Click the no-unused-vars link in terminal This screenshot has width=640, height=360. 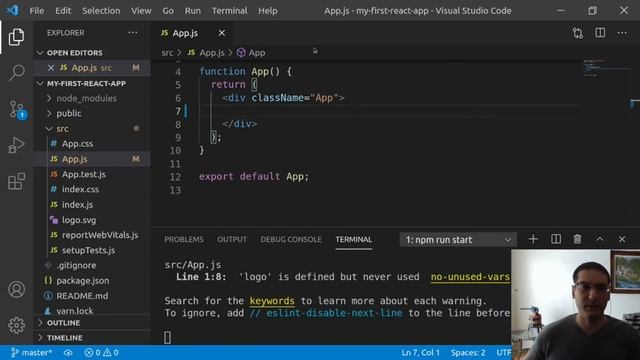[470, 277]
